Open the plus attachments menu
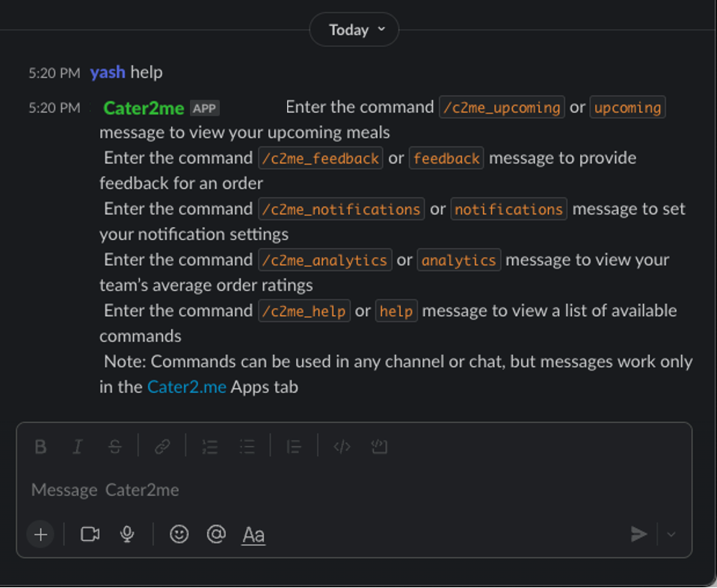This screenshot has height=588, width=717. click(40, 534)
